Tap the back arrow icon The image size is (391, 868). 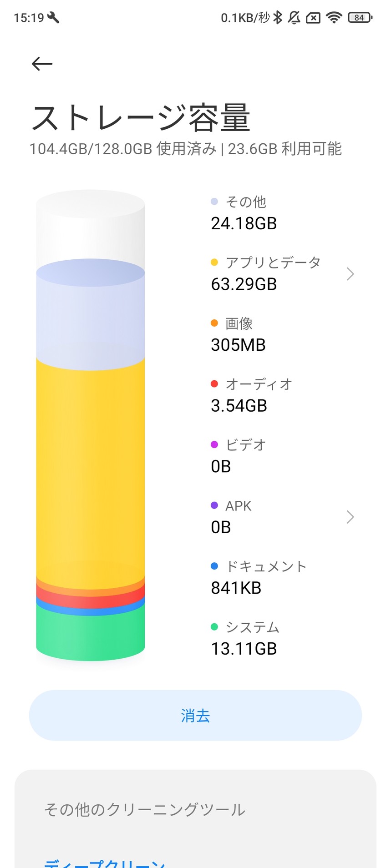(42, 64)
